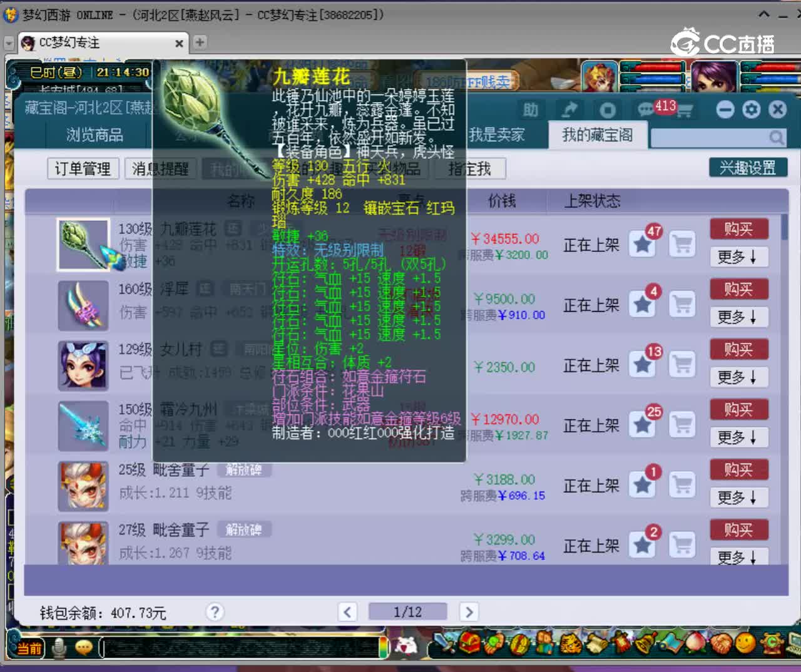
Task: Open the header shopping cart
Action: pos(685,111)
